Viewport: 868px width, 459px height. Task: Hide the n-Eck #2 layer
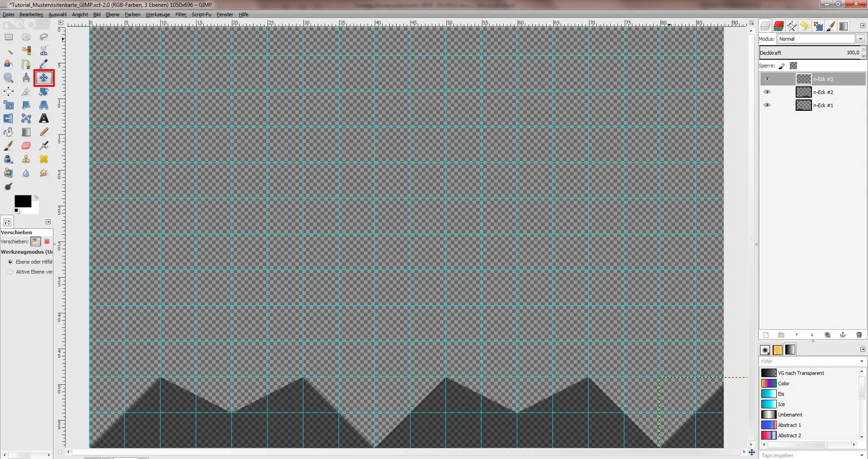point(767,92)
